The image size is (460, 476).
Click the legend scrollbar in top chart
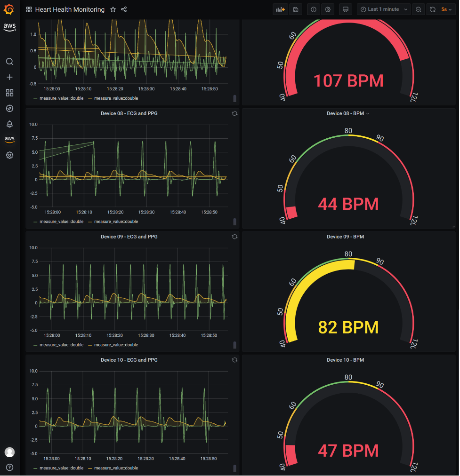[x=235, y=99]
